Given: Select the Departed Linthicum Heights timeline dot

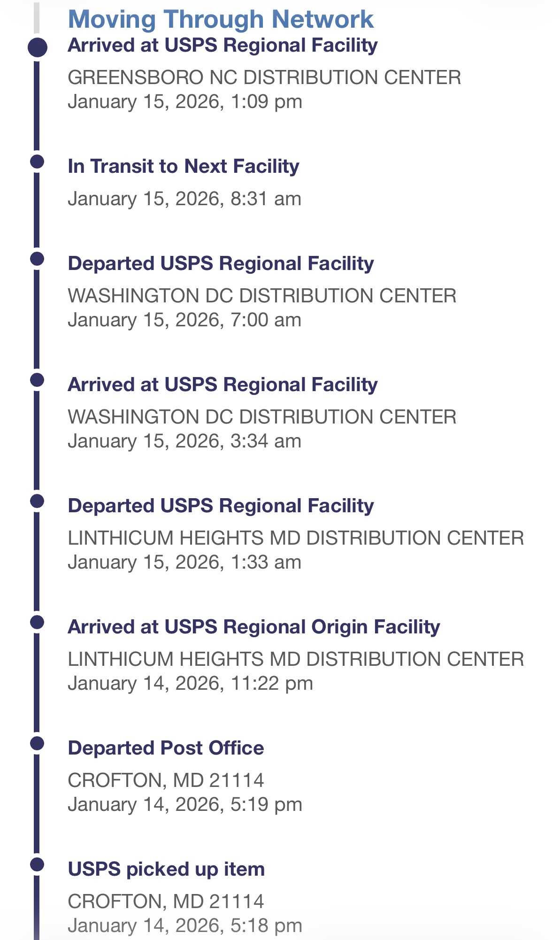Looking at the screenshot, I should tap(37, 501).
